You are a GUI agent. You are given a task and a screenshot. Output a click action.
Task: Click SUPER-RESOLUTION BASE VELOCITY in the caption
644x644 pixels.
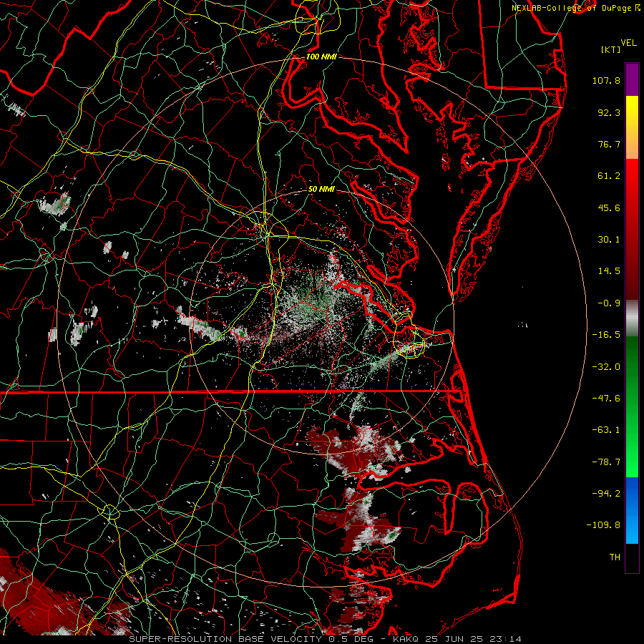(x=226, y=639)
